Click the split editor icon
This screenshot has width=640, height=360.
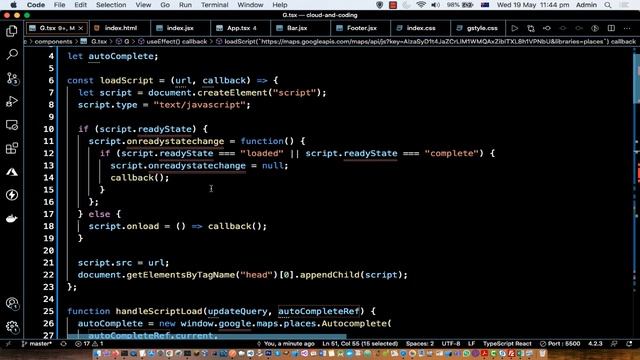tap(611, 28)
